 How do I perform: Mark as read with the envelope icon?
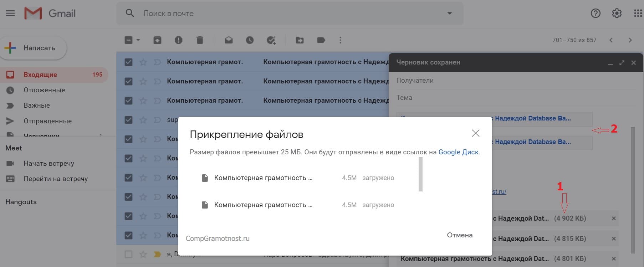point(229,40)
